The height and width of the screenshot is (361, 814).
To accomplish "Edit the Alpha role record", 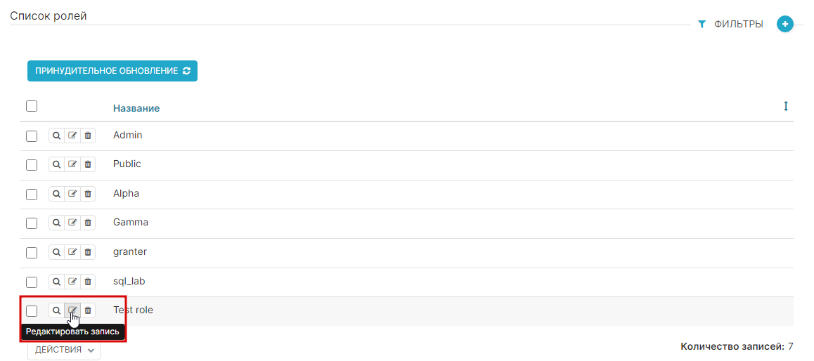I will [x=72, y=194].
